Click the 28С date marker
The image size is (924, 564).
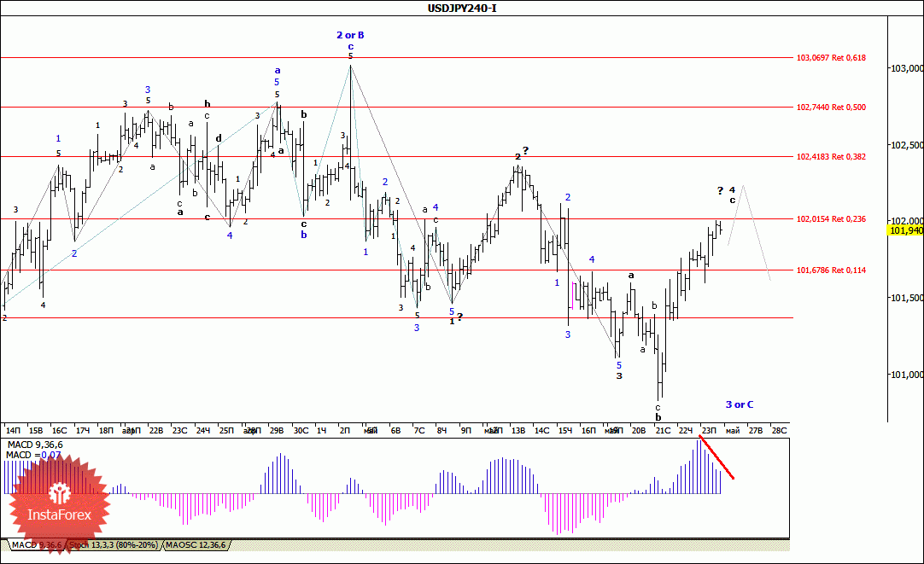click(780, 430)
